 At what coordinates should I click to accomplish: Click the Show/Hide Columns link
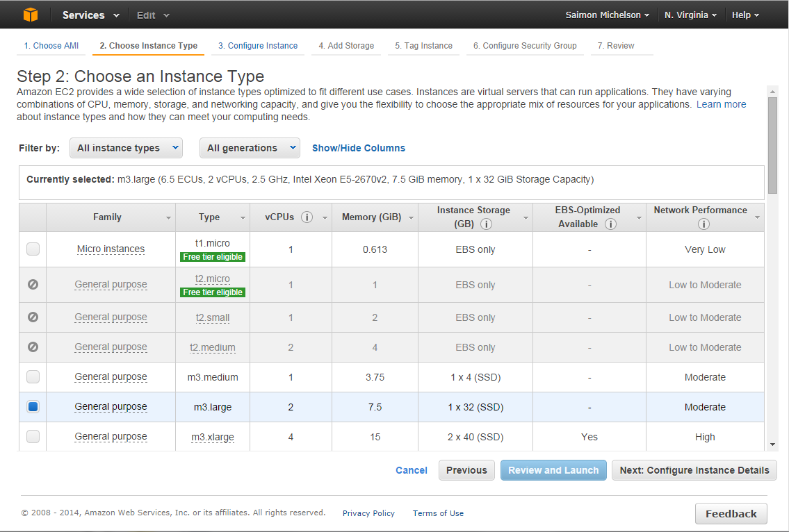click(x=358, y=149)
